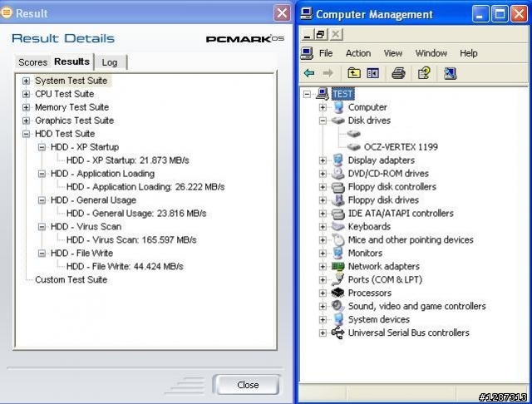Minimize the inner MDI console window
The image size is (532, 404).
[308, 34]
